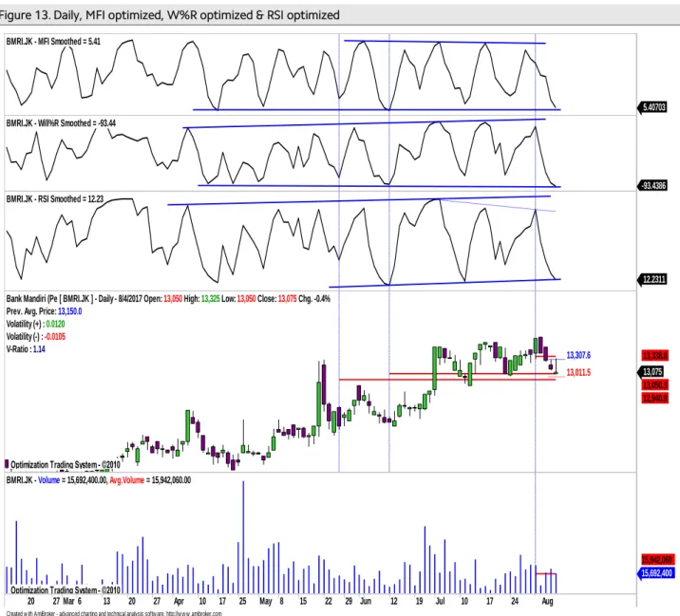Click the tallest volume bar near May 25
This screenshot has width=680, height=616.
[x=243, y=537]
